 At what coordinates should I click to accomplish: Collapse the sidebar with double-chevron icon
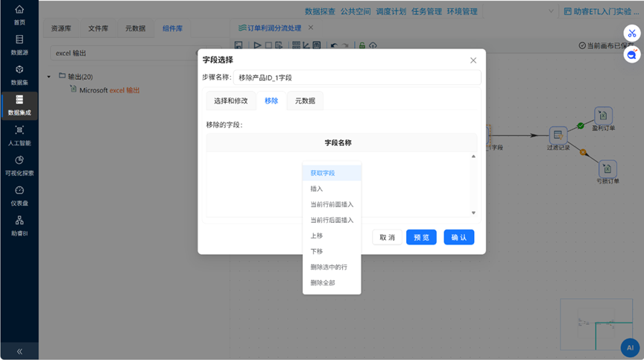[19, 351]
